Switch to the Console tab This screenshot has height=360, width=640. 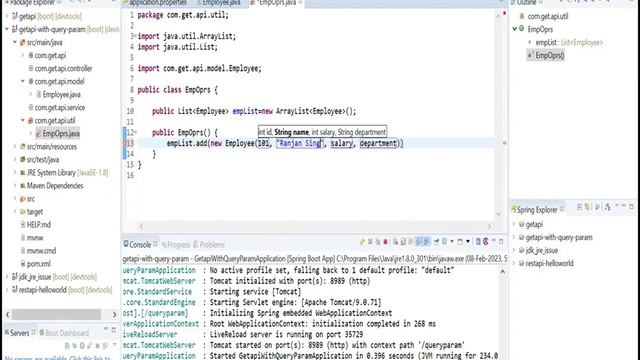point(140,244)
